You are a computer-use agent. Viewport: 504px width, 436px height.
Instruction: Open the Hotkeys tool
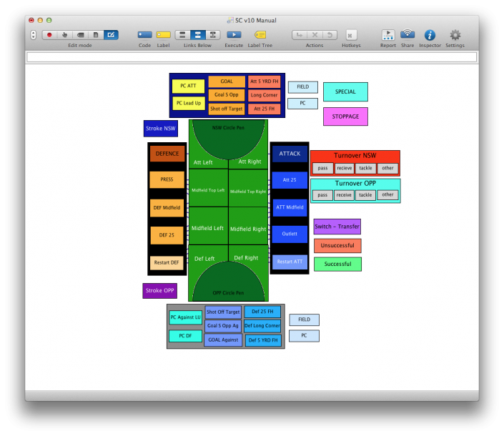click(351, 34)
